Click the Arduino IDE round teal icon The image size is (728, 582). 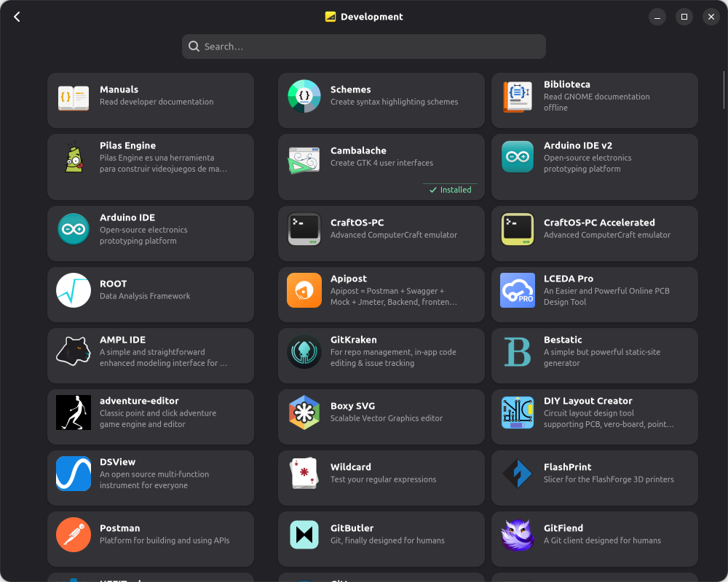pos(74,229)
